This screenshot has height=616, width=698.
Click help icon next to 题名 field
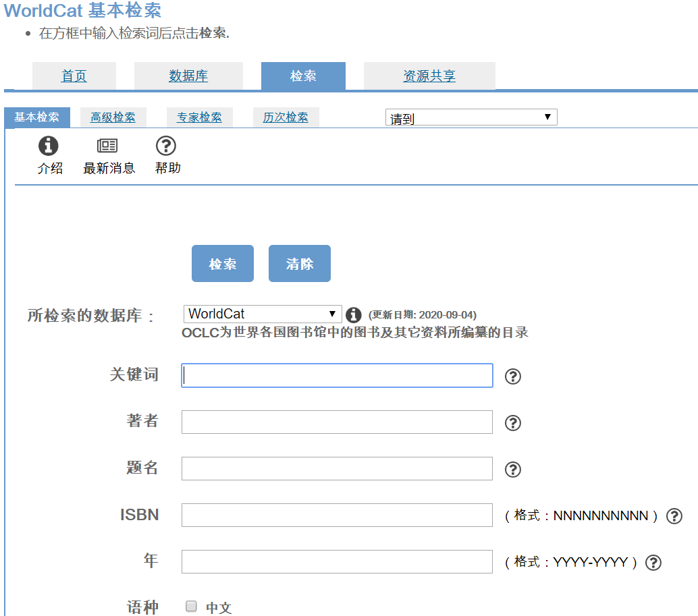513,470
